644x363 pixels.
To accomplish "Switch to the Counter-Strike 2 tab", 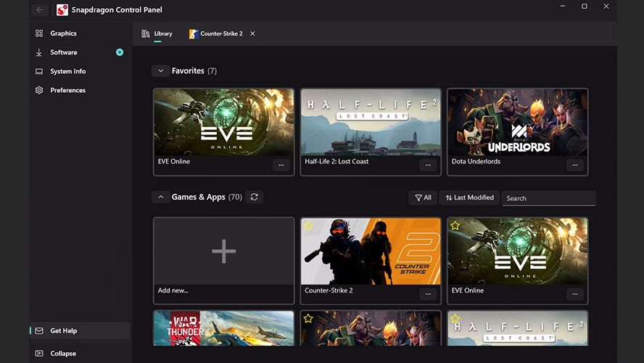I will 216,33.
